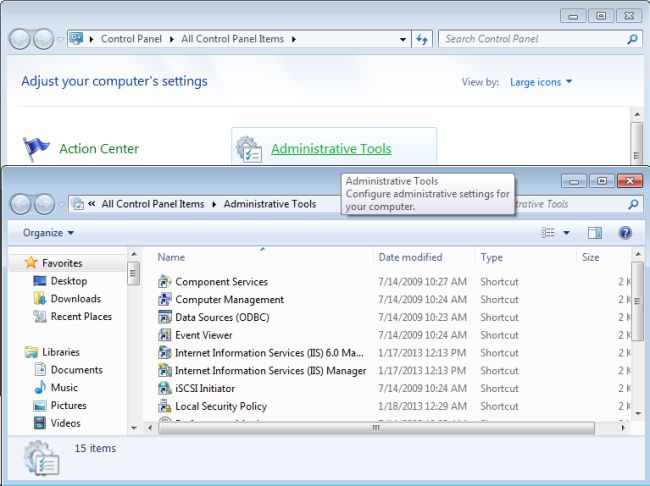This screenshot has height=486, width=650.
Task: Click the IIS 6.0 Manager shortcut icon
Action: pos(165,353)
